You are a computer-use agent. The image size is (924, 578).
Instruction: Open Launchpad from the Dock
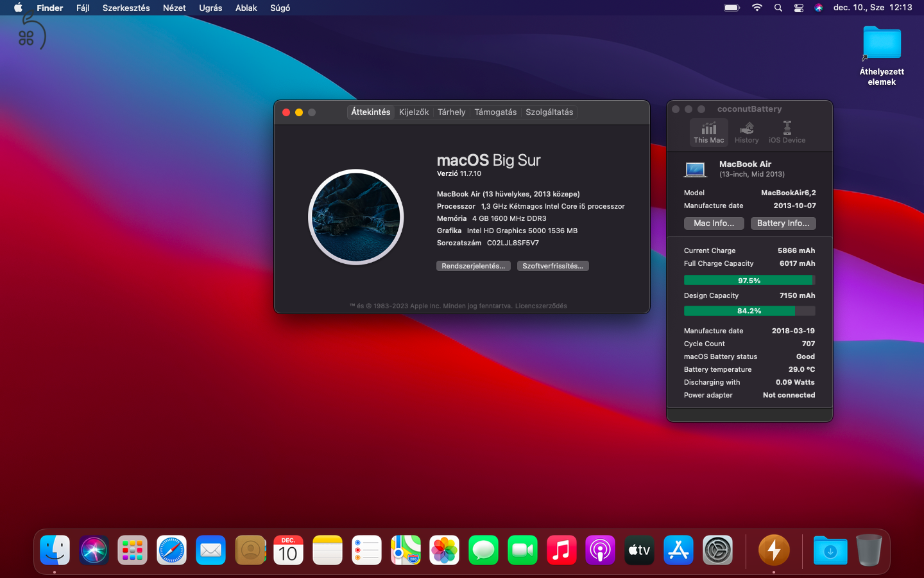[132, 550]
